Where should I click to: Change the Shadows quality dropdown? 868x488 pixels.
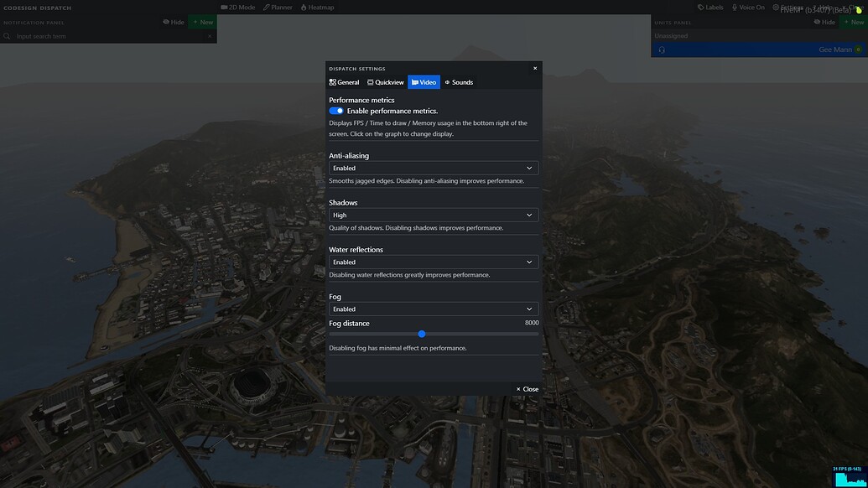pyautogui.click(x=434, y=214)
